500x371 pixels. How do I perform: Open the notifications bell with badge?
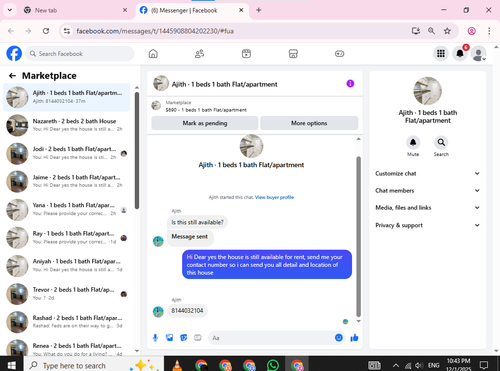(460, 53)
